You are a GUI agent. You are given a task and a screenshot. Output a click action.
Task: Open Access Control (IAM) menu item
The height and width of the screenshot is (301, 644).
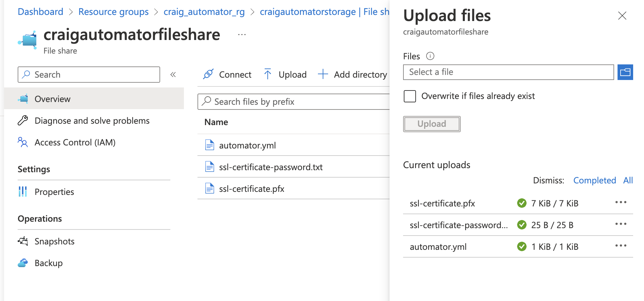75,142
